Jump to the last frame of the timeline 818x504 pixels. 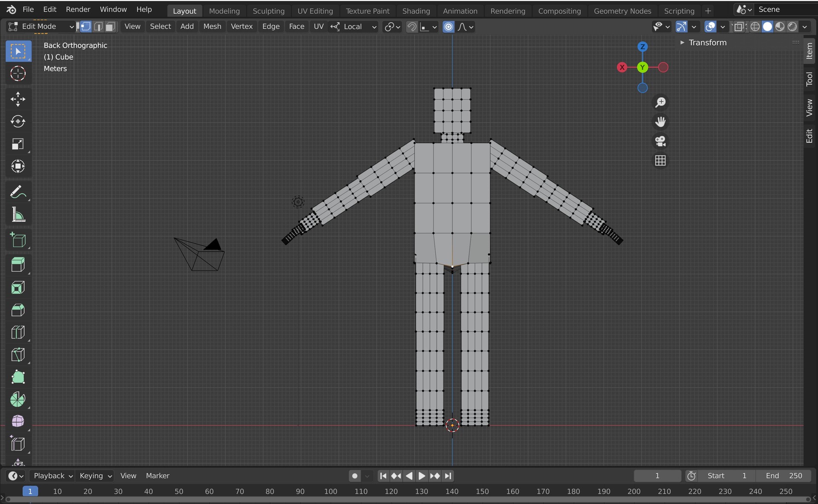point(448,476)
